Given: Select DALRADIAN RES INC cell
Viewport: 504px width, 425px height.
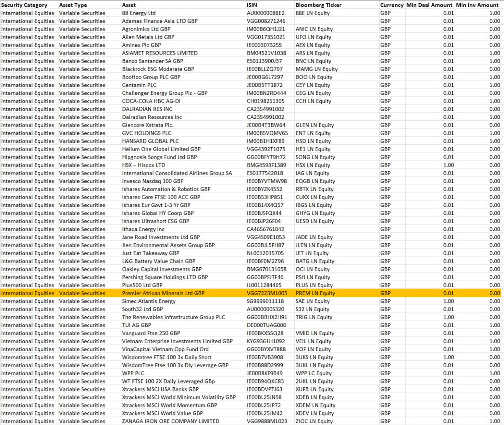Looking at the screenshot, I should pyautogui.click(x=147, y=109).
